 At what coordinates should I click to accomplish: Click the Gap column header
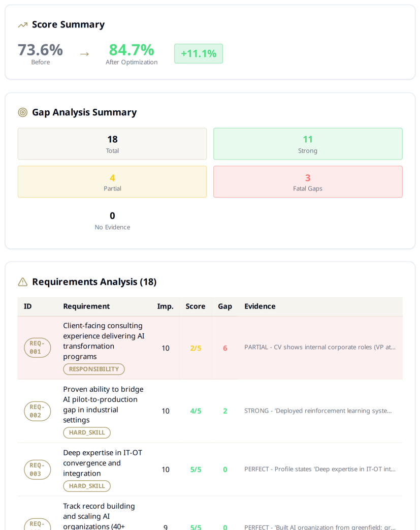224,306
